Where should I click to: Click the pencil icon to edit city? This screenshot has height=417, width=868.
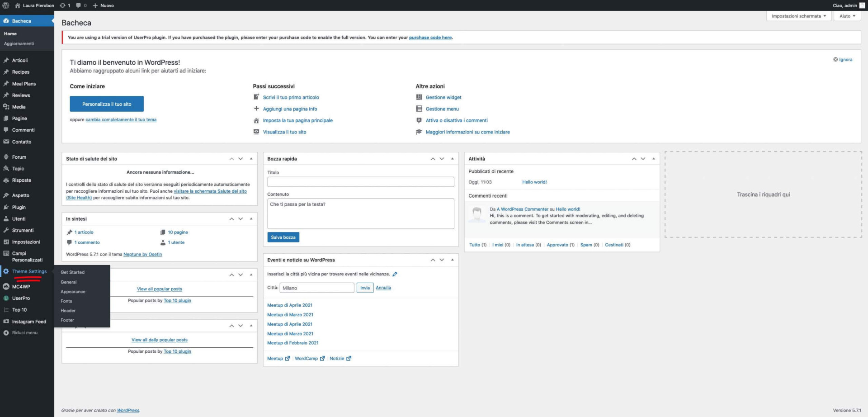coord(395,274)
